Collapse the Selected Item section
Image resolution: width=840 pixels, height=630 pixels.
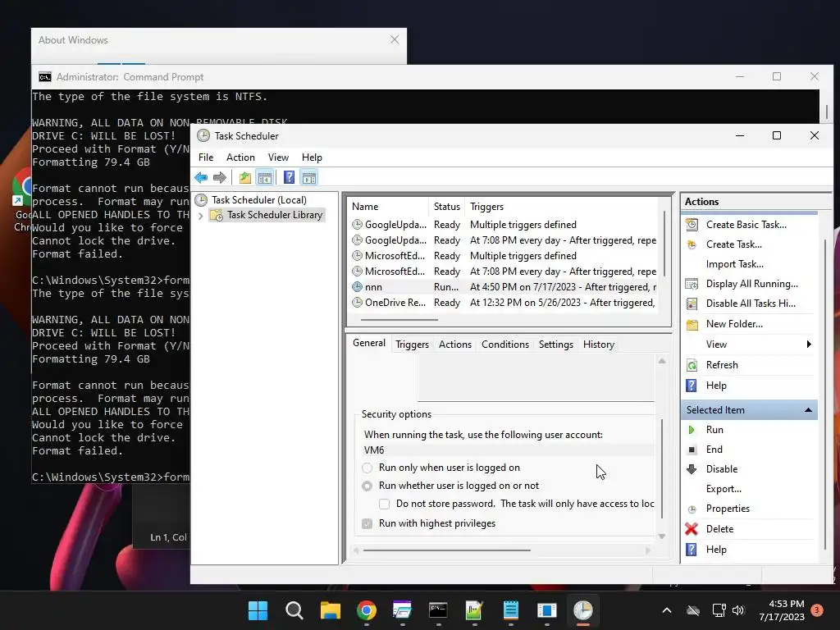tap(808, 410)
